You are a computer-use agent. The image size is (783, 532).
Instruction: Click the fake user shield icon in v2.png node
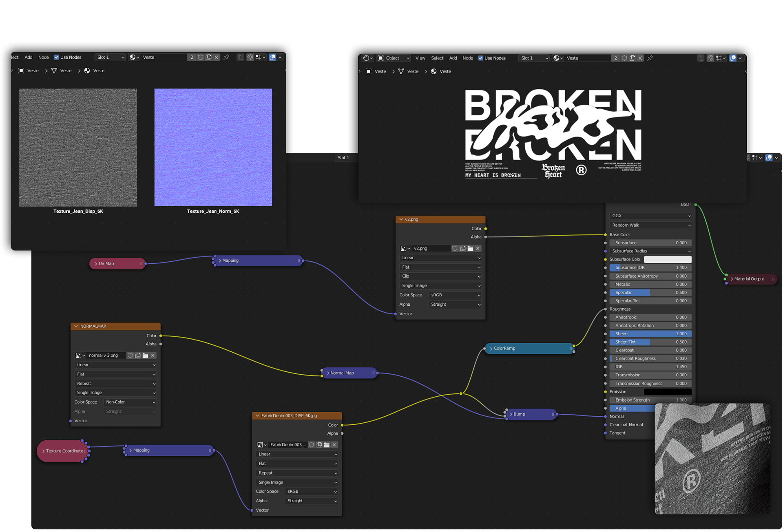(x=455, y=248)
